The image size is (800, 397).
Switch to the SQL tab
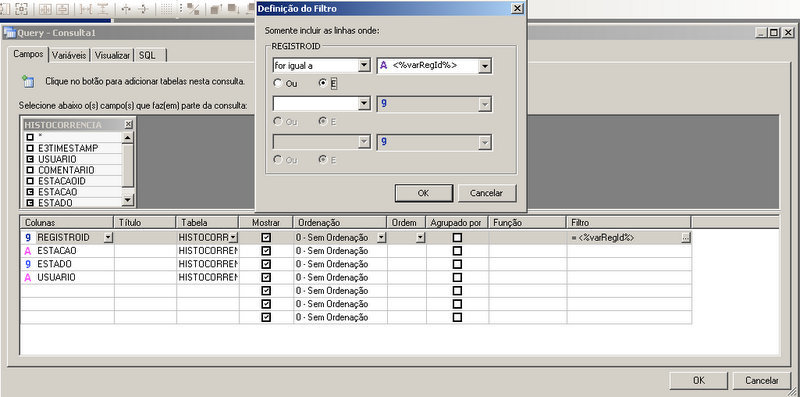coord(147,56)
